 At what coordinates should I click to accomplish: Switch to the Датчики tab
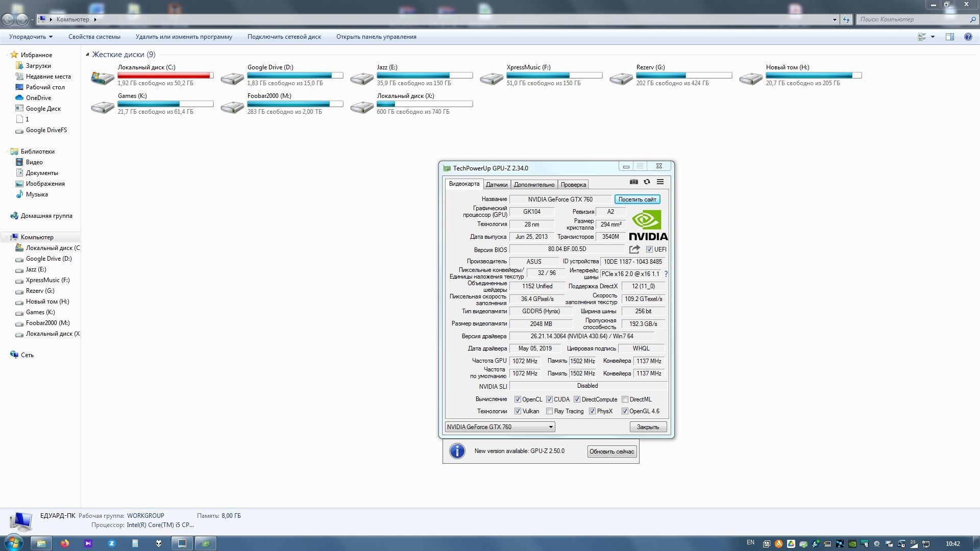(x=497, y=185)
